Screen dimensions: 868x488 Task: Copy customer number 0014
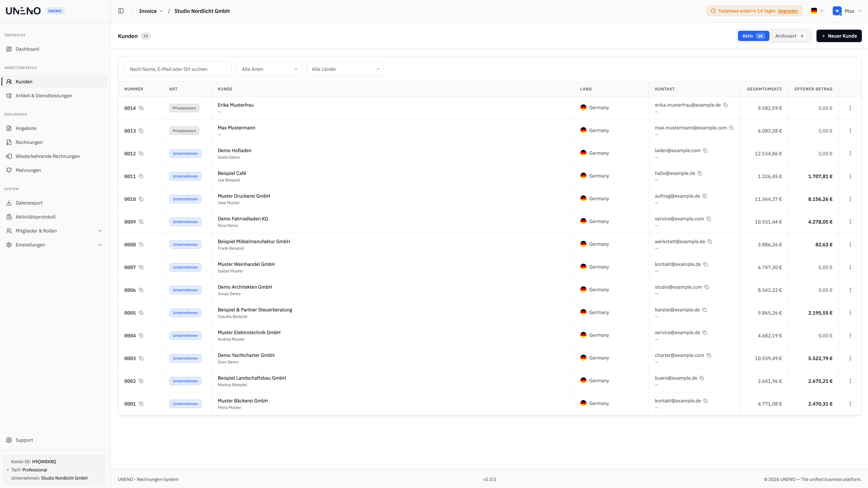[x=141, y=108]
